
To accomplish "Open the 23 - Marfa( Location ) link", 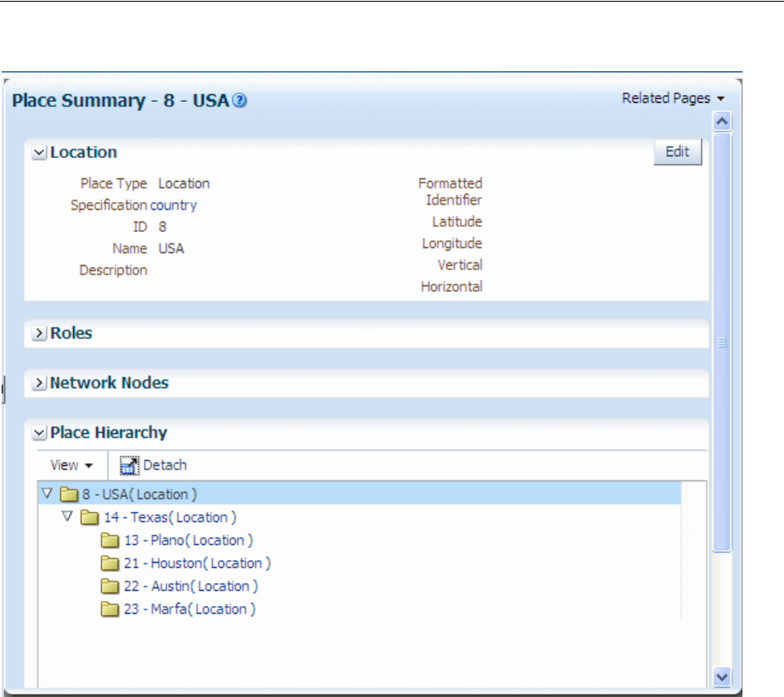I will pos(190,610).
